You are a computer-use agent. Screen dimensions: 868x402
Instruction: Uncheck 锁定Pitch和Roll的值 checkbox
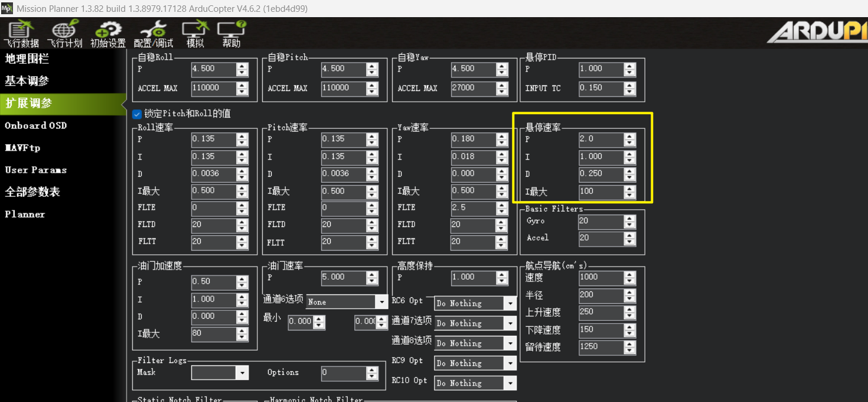coord(137,114)
